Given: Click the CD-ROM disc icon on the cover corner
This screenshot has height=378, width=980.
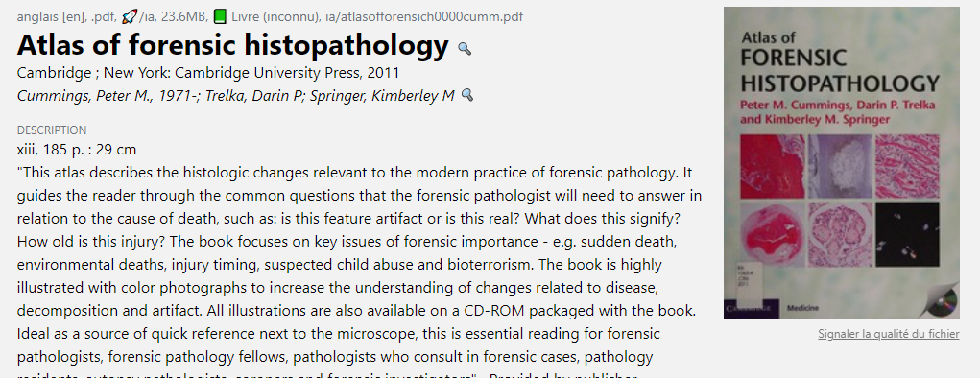Looking at the screenshot, I should 942,301.
